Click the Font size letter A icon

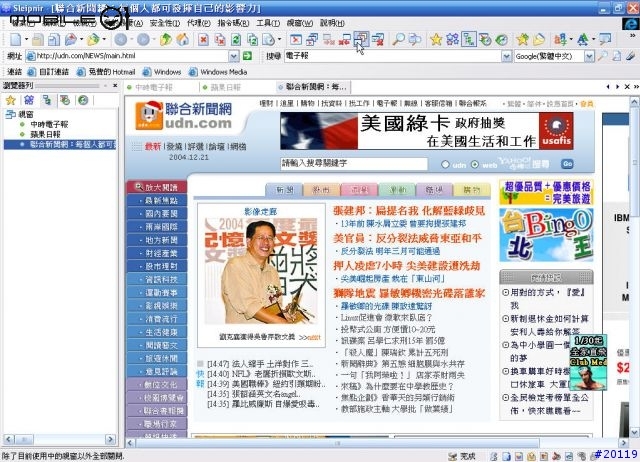pos(583,40)
